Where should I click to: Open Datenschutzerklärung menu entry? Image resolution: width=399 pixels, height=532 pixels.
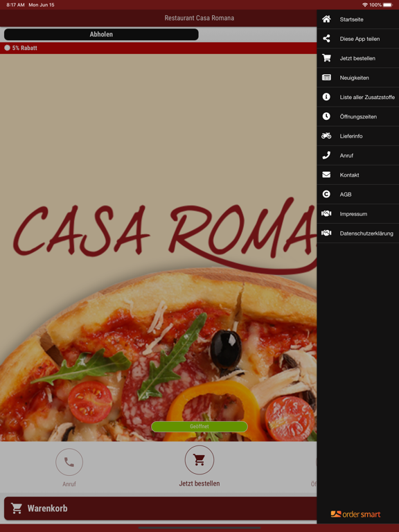358,233
